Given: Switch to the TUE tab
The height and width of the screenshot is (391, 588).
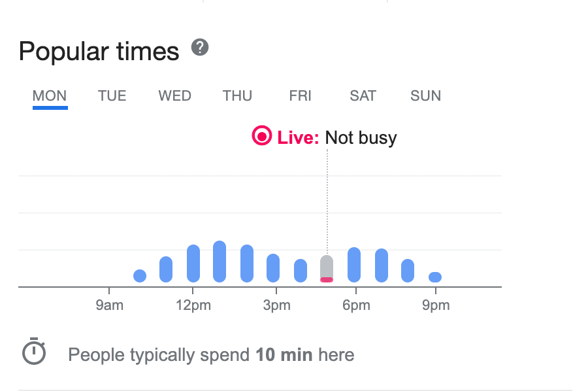Looking at the screenshot, I should click(112, 96).
